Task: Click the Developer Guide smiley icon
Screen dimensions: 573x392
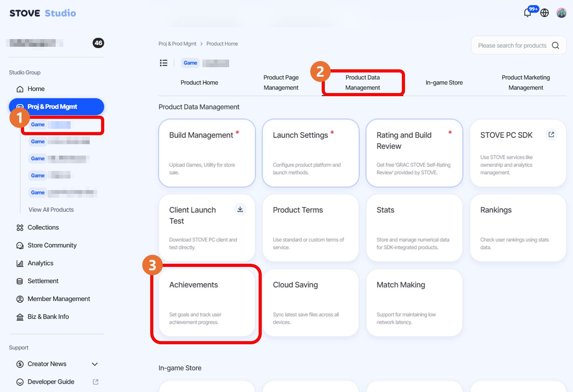Action: click(x=20, y=382)
